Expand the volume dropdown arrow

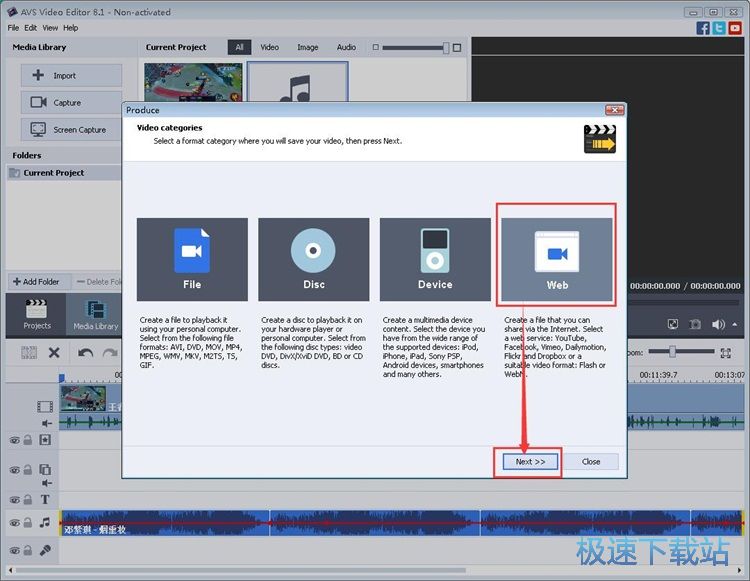pyautogui.click(x=735, y=324)
